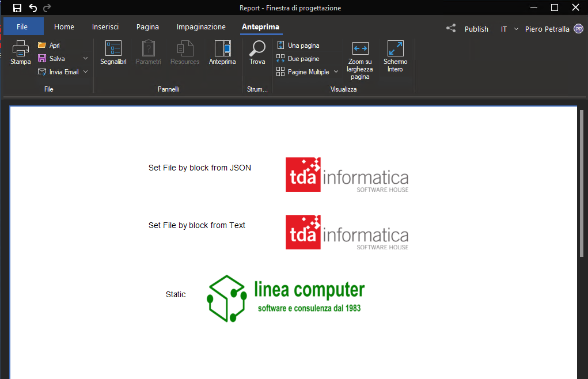The width and height of the screenshot is (588, 379).
Task: Switch to the Inserisci tab
Action: [105, 26]
